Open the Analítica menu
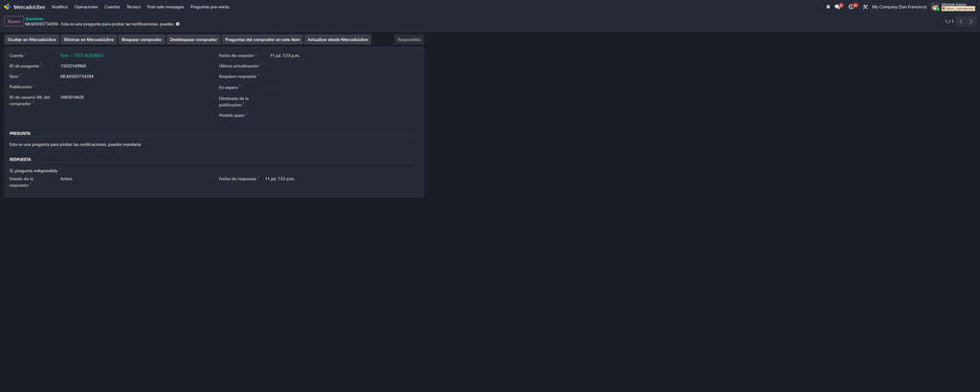This screenshot has width=980, height=392. click(x=59, y=7)
